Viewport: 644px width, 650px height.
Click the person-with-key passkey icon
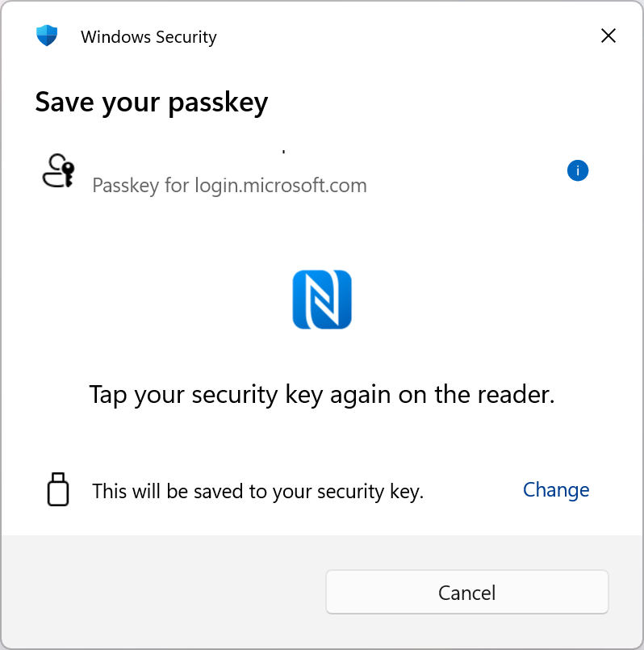pos(58,171)
